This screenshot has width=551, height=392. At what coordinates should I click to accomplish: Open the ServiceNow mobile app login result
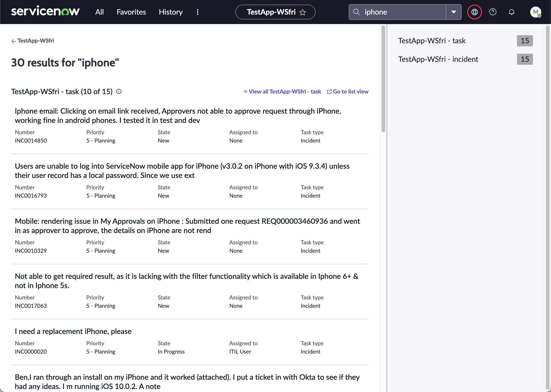(x=182, y=171)
